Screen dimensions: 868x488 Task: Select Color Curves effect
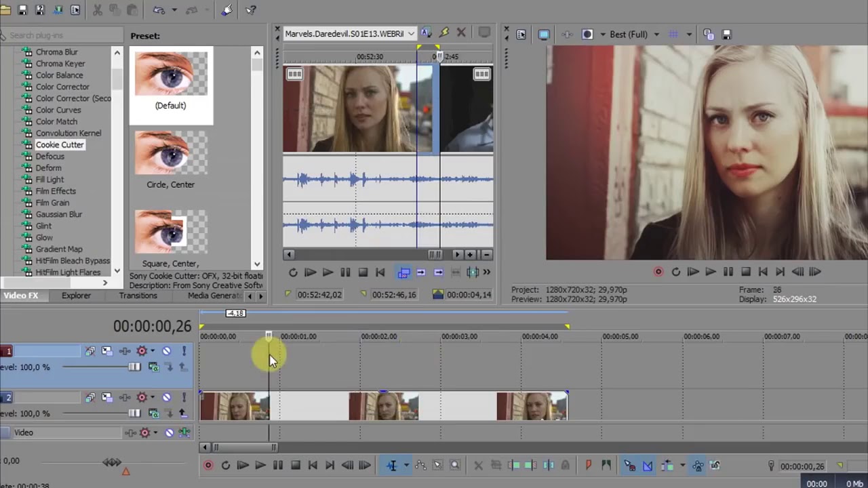pyautogui.click(x=58, y=110)
